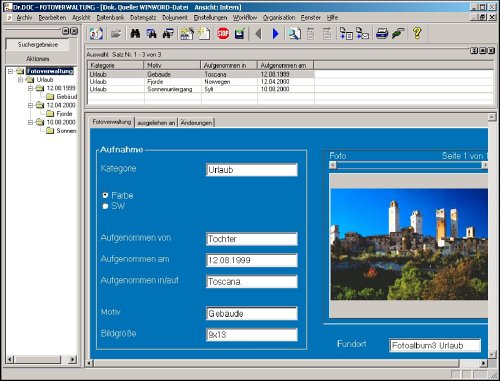Click the Fotoverwaltung root folder icon
This screenshot has width=500, height=381.
(x=21, y=71)
